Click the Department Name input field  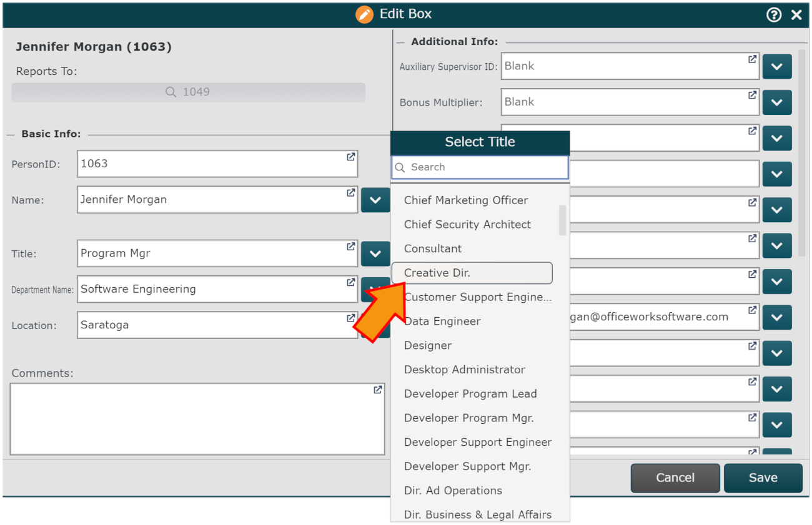tap(217, 289)
